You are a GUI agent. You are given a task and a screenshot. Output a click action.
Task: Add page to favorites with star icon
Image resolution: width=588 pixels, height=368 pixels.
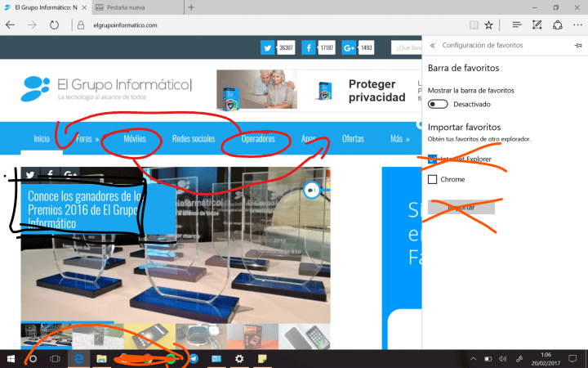(x=488, y=25)
